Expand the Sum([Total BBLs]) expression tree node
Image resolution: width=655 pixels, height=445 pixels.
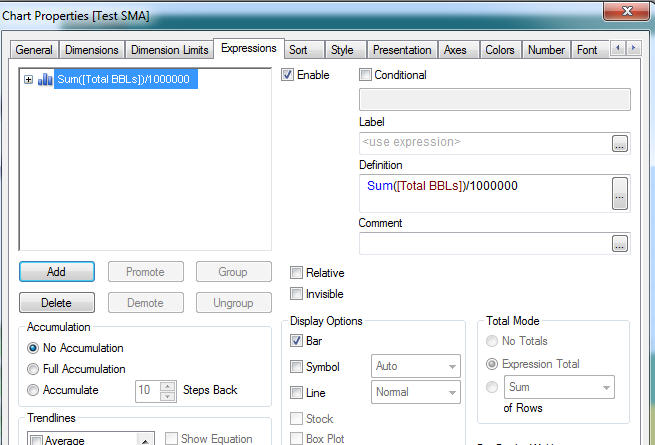click(28, 80)
